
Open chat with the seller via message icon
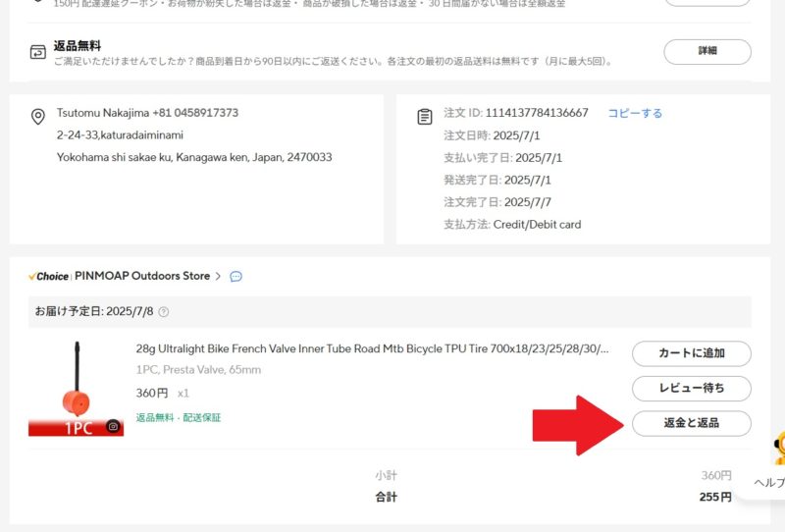[x=235, y=277]
